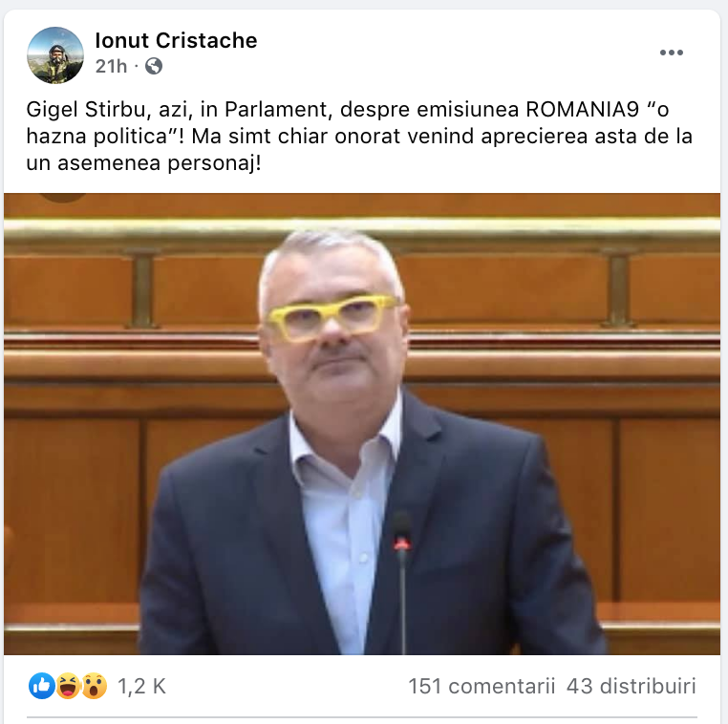The width and height of the screenshot is (728, 724).
Task: Open the 21h post timestamp
Action: click(x=111, y=66)
